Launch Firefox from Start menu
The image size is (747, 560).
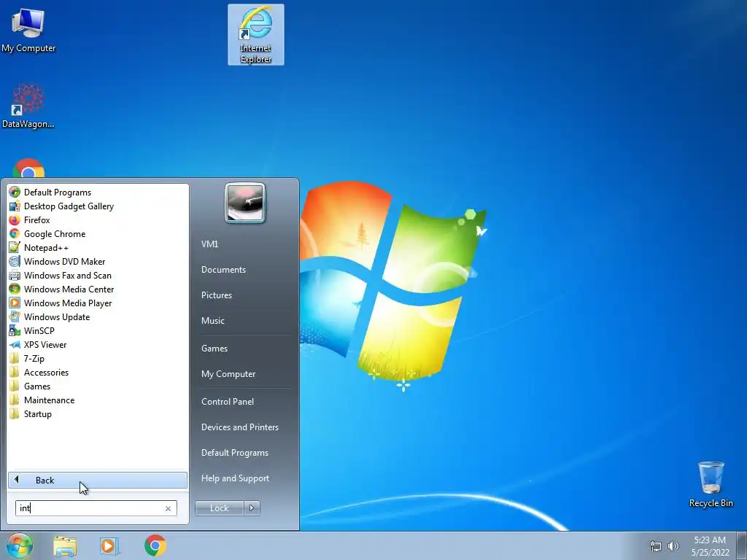pos(98,220)
